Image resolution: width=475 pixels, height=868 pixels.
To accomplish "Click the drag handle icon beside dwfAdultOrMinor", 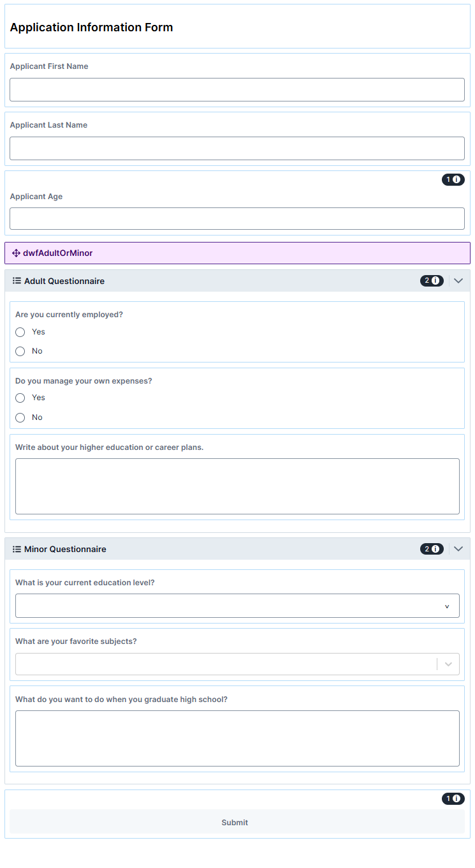I will click(x=16, y=253).
